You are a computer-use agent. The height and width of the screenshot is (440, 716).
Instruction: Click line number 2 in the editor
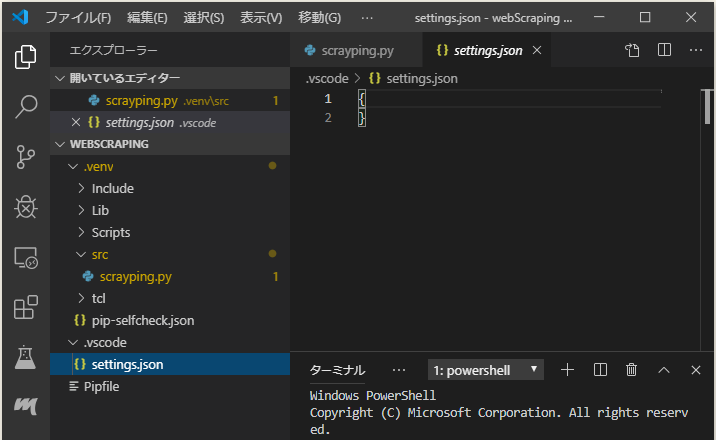click(328, 118)
